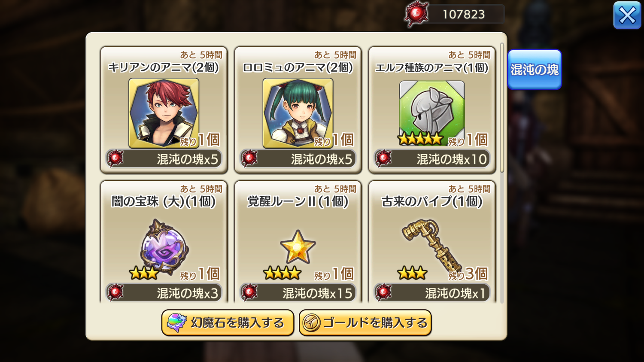Tap Loromyu's green-haired character portrait
The width and height of the screenshot is (644, 362).
(x=298, y=113)
